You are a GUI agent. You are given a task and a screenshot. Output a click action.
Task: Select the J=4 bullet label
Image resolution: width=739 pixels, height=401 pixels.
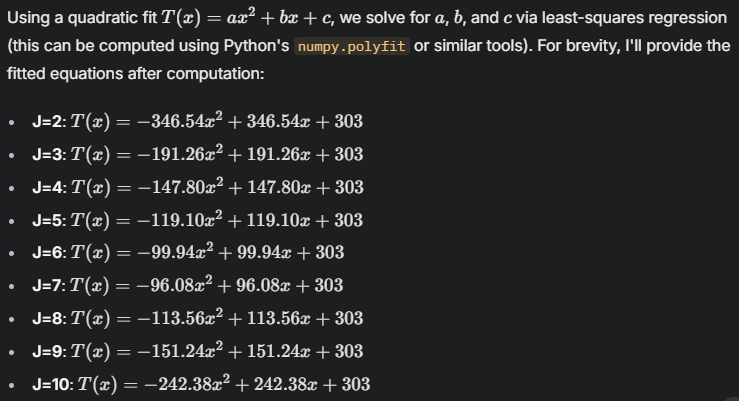[x=47, y=188]
